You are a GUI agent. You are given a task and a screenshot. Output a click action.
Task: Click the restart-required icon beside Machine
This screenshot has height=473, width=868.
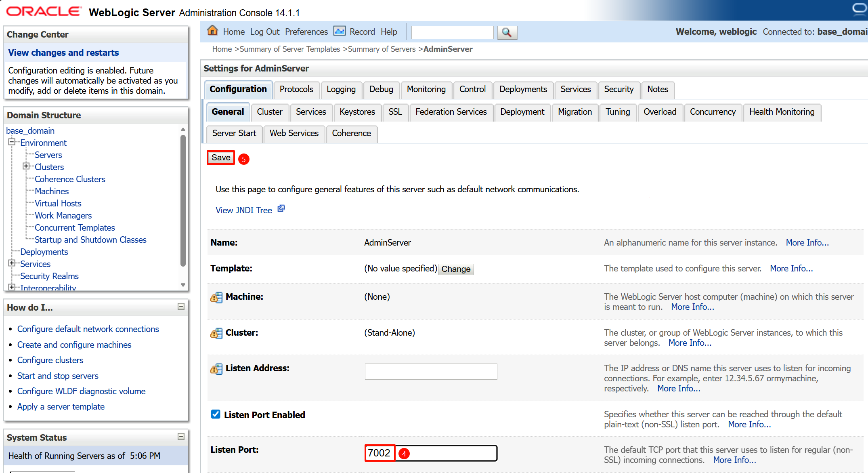pos(216,297)
